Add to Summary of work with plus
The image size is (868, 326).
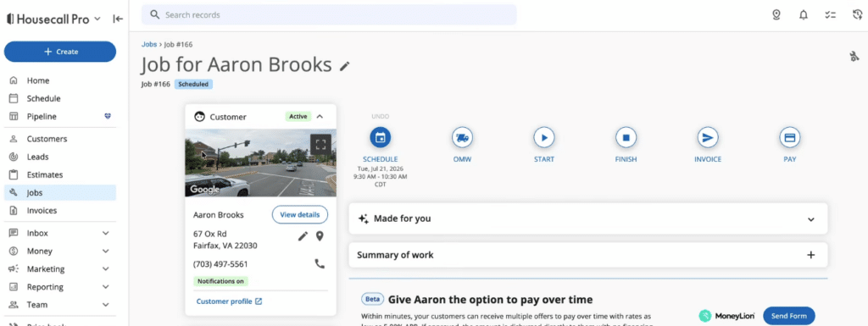pyautogui.click(x=811, y=255)
